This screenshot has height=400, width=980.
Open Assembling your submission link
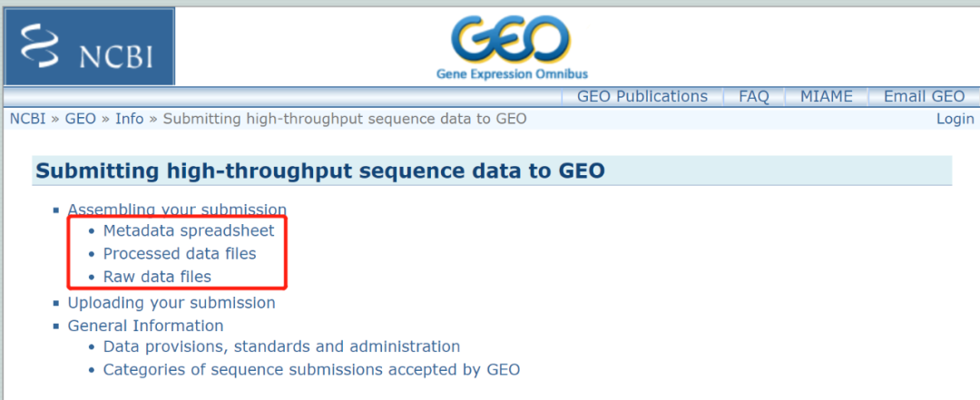tap(177, 210)
